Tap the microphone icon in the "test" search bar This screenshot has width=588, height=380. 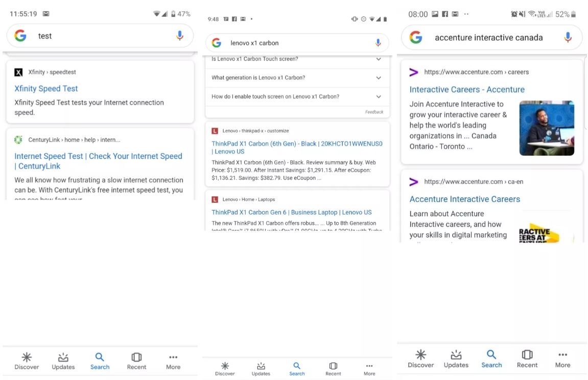pyautogui.click(x=179, y=36)
